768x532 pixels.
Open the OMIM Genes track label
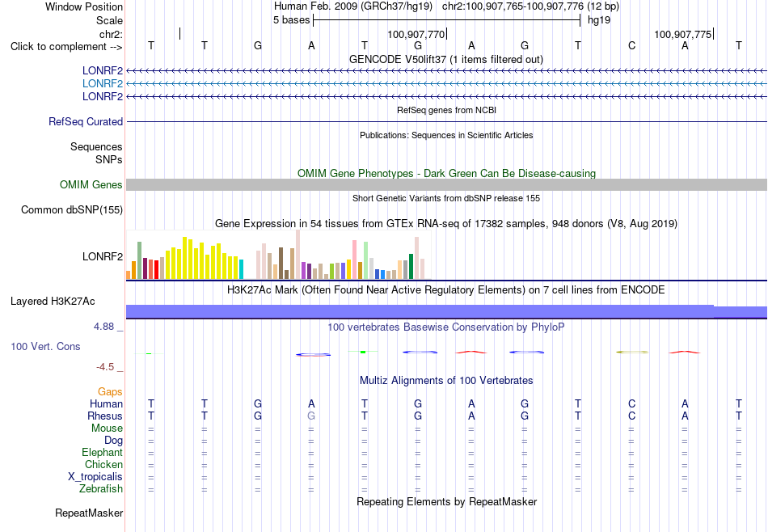[x=91, y=184]
